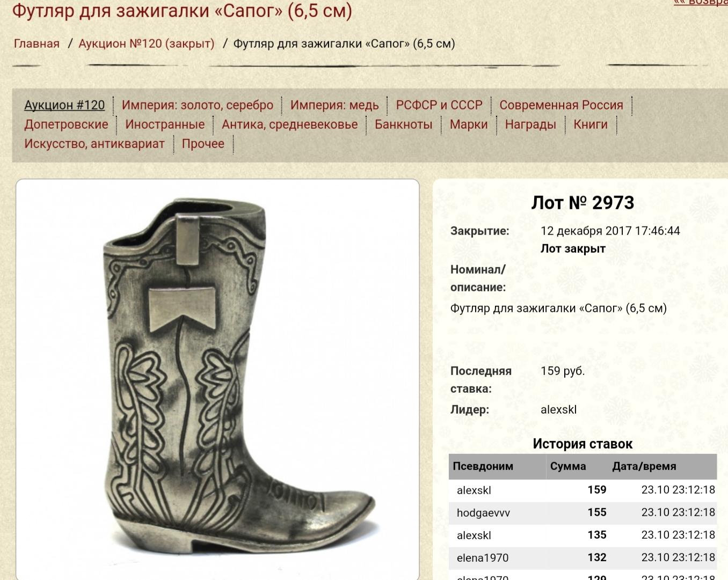Viewport: 728px width, 580px height.
Task: Select the РСФСР и СССР category
Action: click(x=439, y=105)
